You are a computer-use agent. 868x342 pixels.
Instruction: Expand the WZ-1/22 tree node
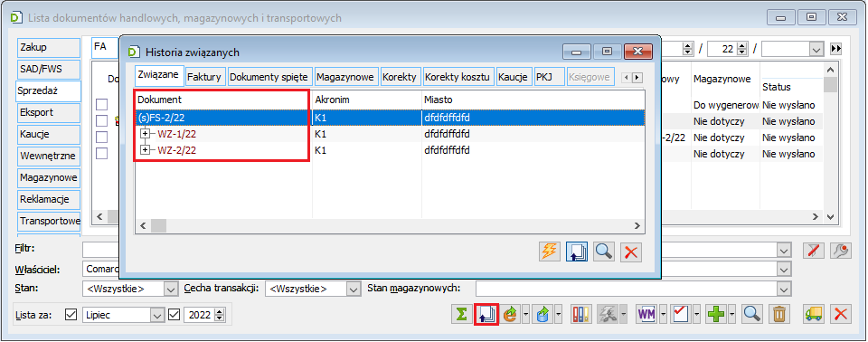146,134
